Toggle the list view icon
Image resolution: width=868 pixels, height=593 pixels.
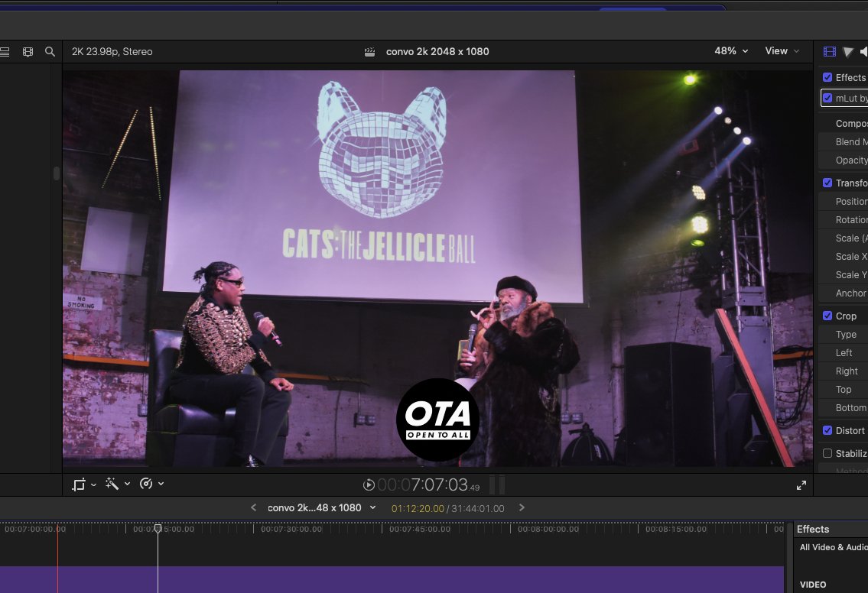[5, 52]
